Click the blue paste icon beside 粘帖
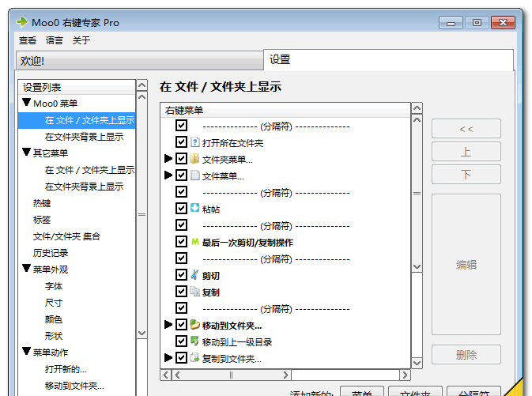 coord(194,208)
